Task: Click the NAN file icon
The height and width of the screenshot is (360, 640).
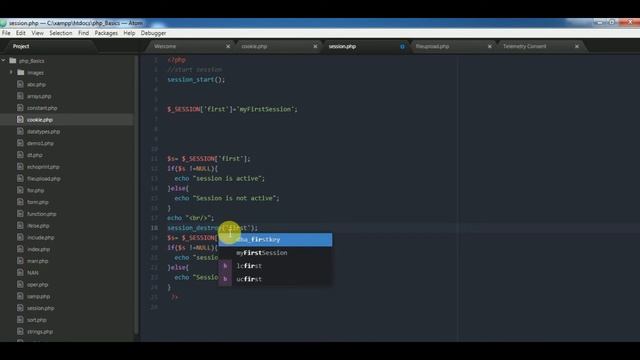Action: 20,273
